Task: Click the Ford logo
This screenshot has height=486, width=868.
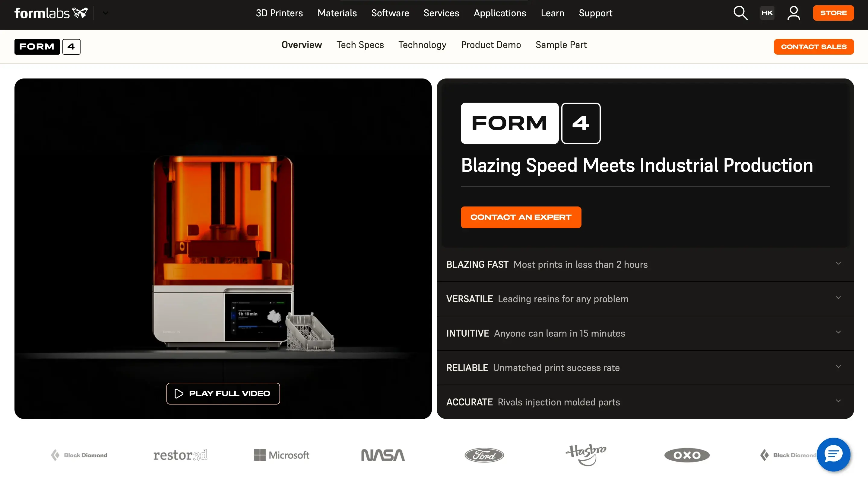Action: click(x=484, y=455)
